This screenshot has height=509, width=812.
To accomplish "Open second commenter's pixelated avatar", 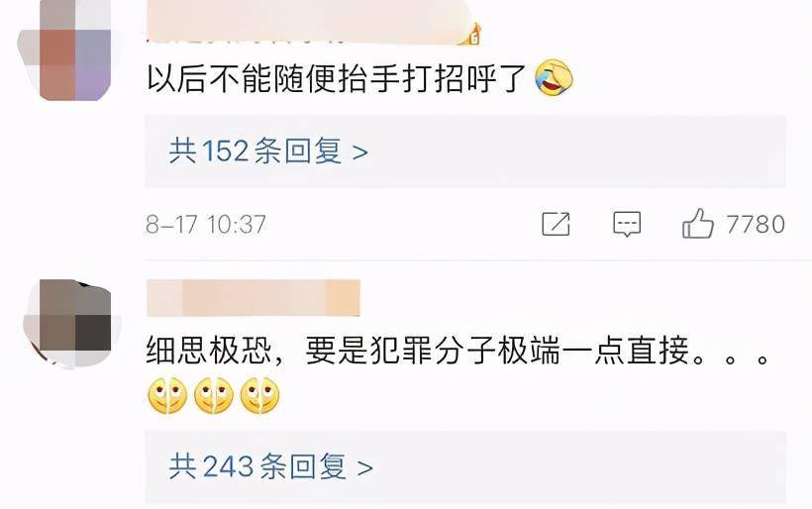I will pos(72,324).
